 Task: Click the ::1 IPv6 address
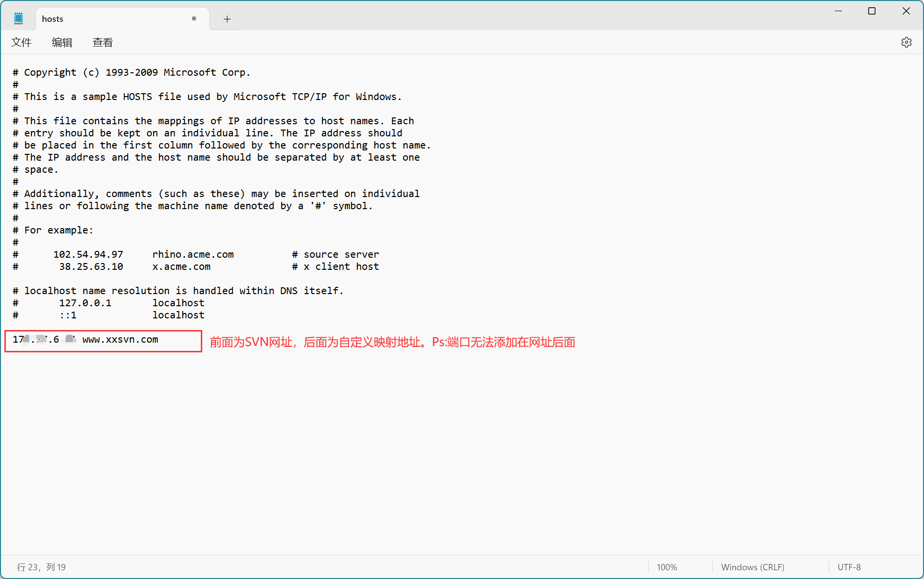point(68,315)
